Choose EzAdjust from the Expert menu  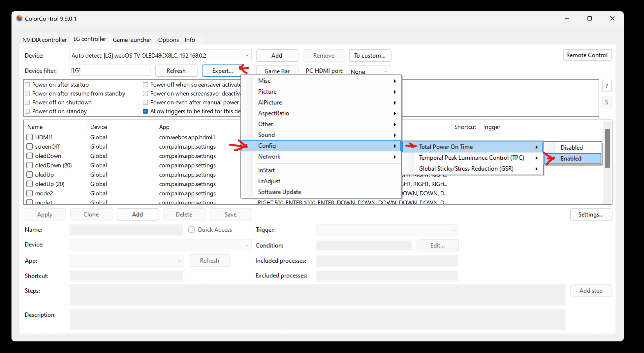[x=321, y=181]
